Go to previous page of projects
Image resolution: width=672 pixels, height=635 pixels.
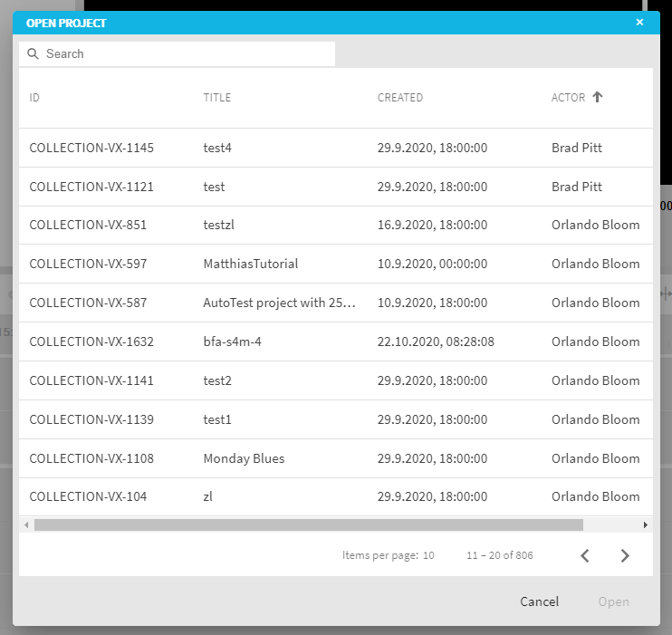(585, 556)
